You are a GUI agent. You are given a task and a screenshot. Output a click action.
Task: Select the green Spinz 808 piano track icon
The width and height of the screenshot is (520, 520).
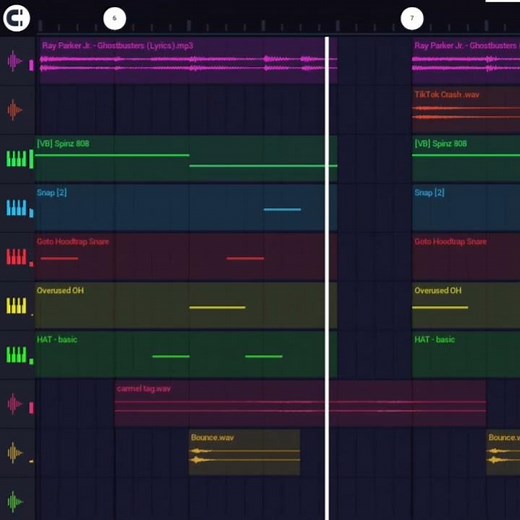point(16,159)
